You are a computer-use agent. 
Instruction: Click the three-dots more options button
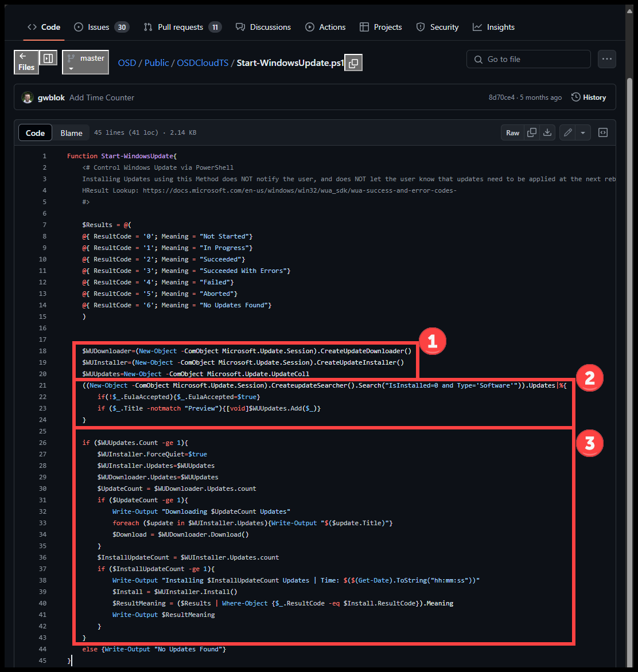(606, 59)
